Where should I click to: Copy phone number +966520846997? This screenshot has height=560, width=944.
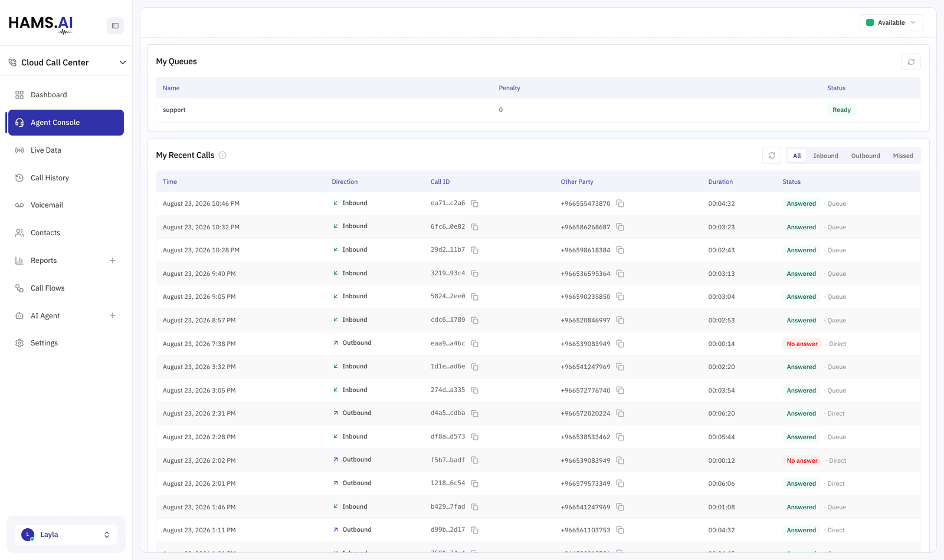tap(620, 320)
